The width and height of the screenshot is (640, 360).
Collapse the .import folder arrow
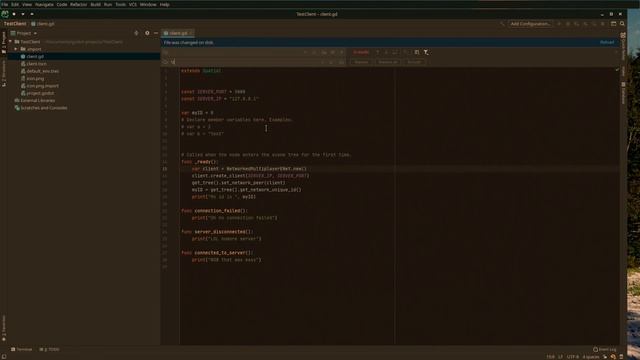pos(16,49)
